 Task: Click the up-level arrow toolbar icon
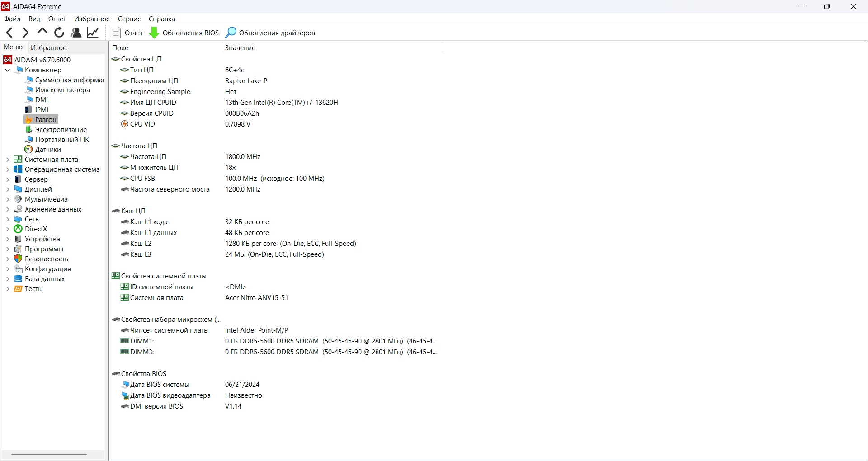point(42,32)
